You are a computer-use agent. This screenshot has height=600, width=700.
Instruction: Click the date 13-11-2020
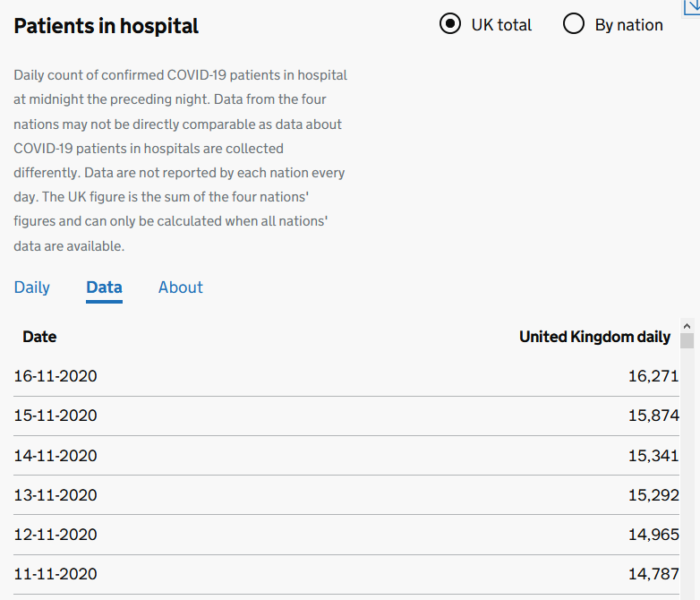click(55, 495)
